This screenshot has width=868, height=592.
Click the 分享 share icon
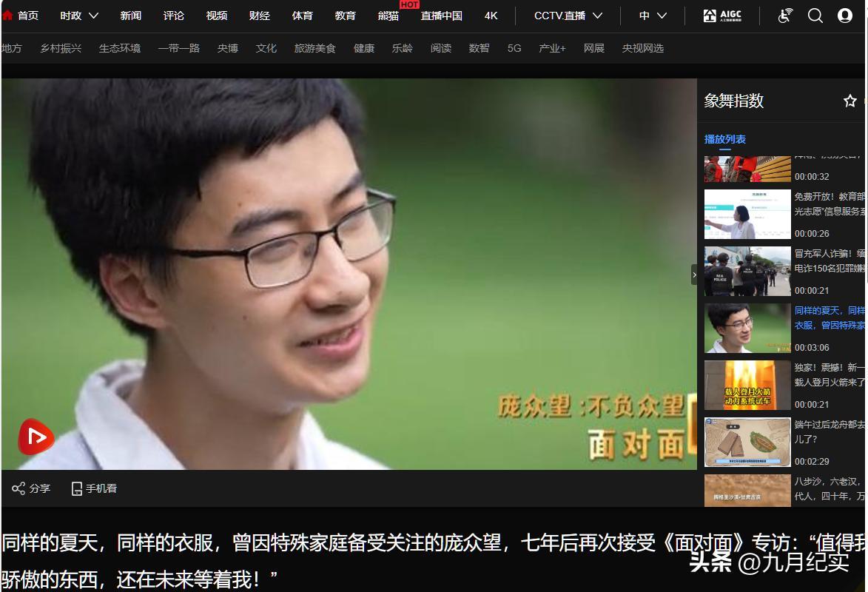(18, 488)
